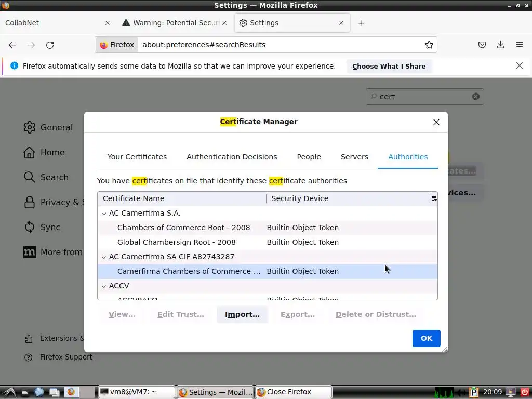Switch to Close Firefox taskbar window
Image resolution: width=532 pixels, height=399 pixels.
294,392
